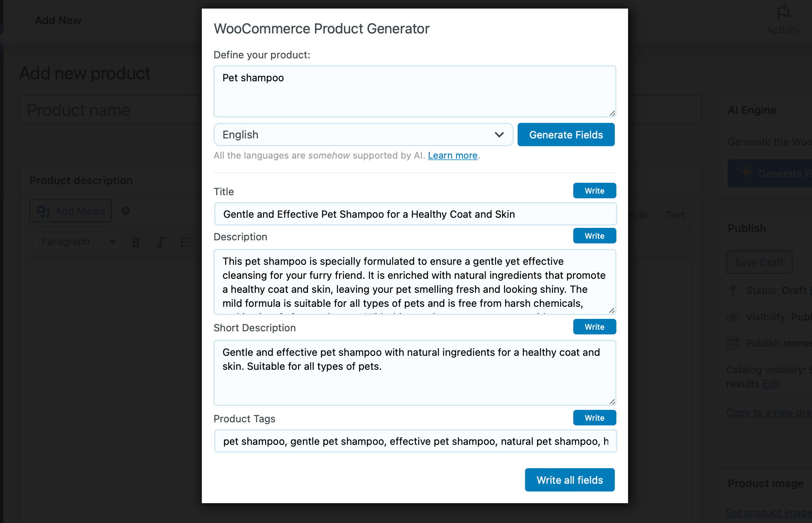Click the Copy to a new draft link

click(768, 412)
